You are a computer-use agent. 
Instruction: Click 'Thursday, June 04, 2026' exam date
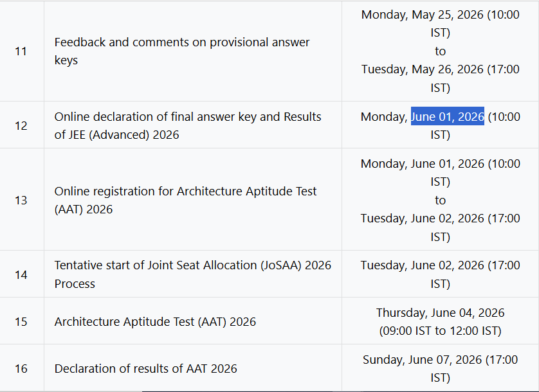440,313
